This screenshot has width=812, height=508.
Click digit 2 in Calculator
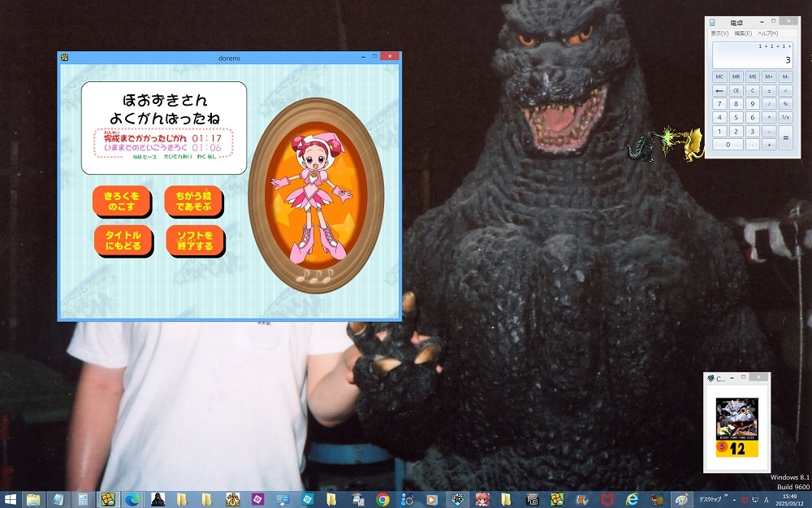click(736, 131)
